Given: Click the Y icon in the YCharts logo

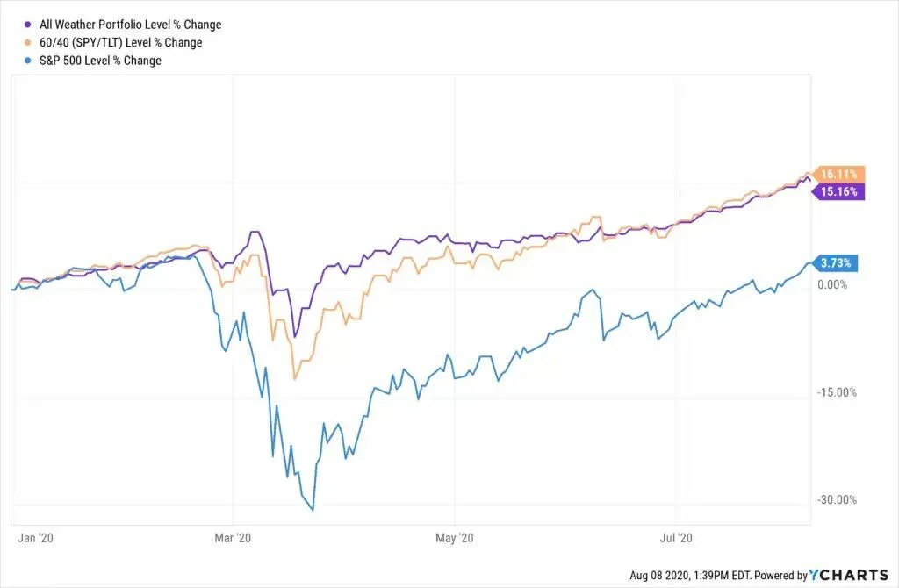Looking at the screenshot, I should (x=815, y=575).
